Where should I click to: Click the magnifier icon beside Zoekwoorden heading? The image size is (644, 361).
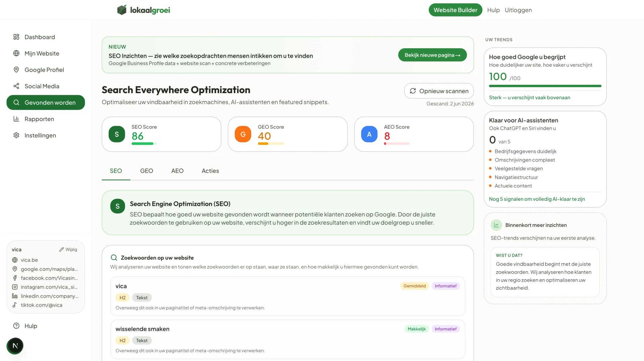114,258
